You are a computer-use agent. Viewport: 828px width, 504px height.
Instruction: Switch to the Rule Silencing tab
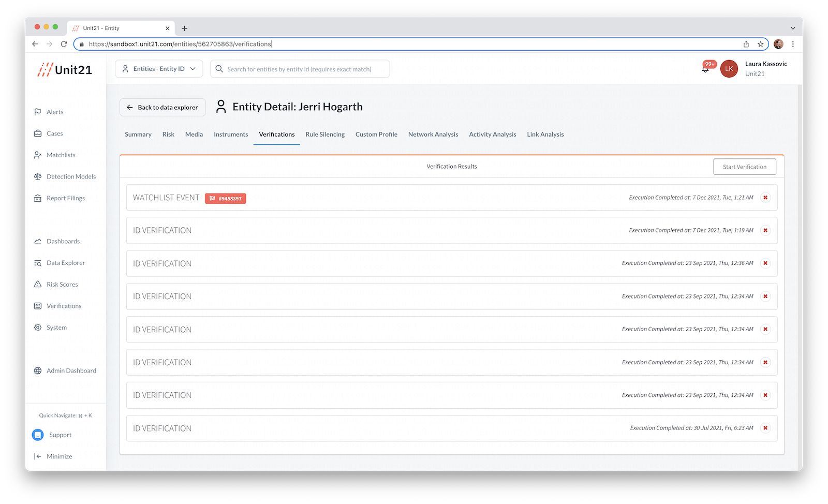325,135
